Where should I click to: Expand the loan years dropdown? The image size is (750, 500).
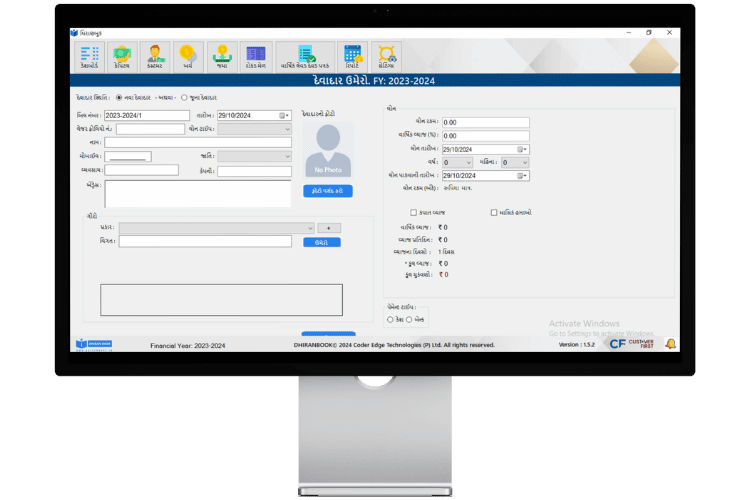[x=469, y=162]
